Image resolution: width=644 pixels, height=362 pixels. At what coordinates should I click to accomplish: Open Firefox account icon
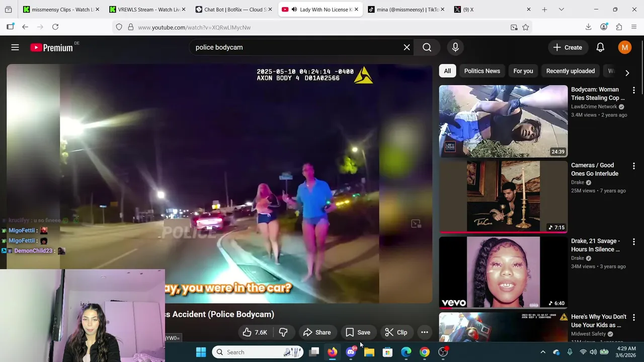[604, 27]
